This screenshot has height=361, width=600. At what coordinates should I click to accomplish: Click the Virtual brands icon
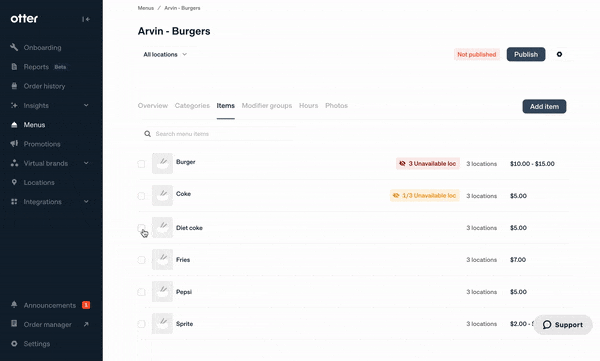[14, 163]
